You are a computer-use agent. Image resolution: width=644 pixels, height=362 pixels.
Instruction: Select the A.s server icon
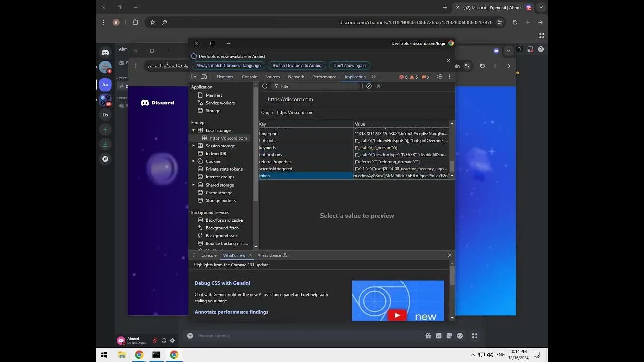105,85
